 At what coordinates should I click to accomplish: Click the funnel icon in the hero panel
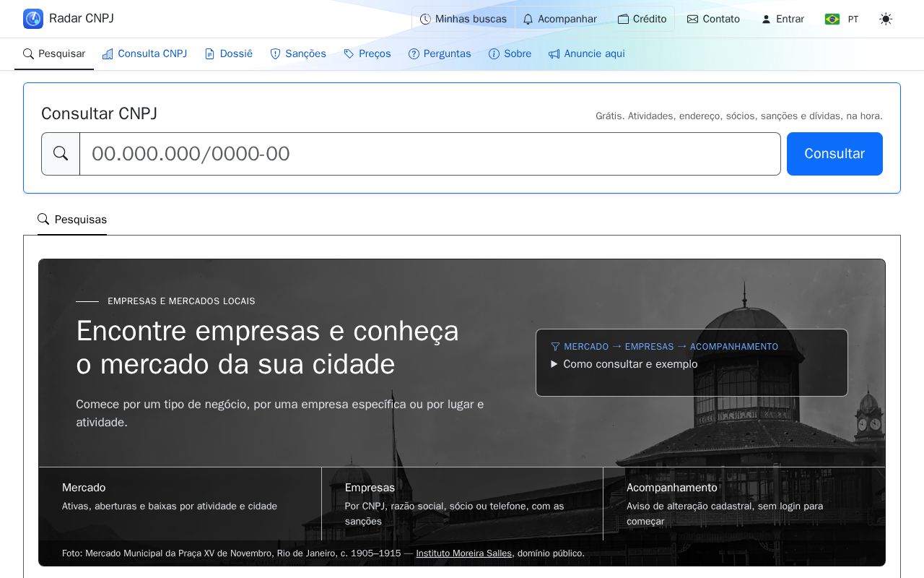[555, 347]
